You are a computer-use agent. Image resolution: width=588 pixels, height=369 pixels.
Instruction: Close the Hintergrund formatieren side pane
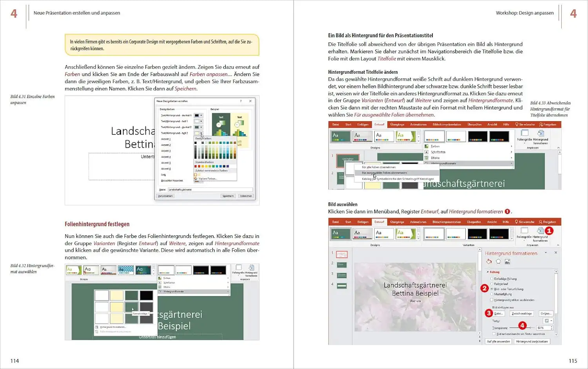[555, 253]
